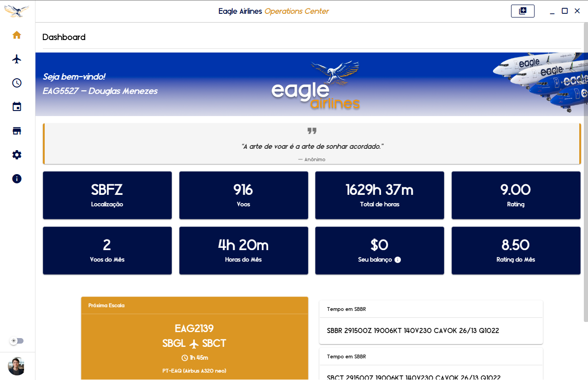Viewport: 588px width, 380px height.
Task: Open the calendar schedule sidebar icon
Action: (17, 107)
